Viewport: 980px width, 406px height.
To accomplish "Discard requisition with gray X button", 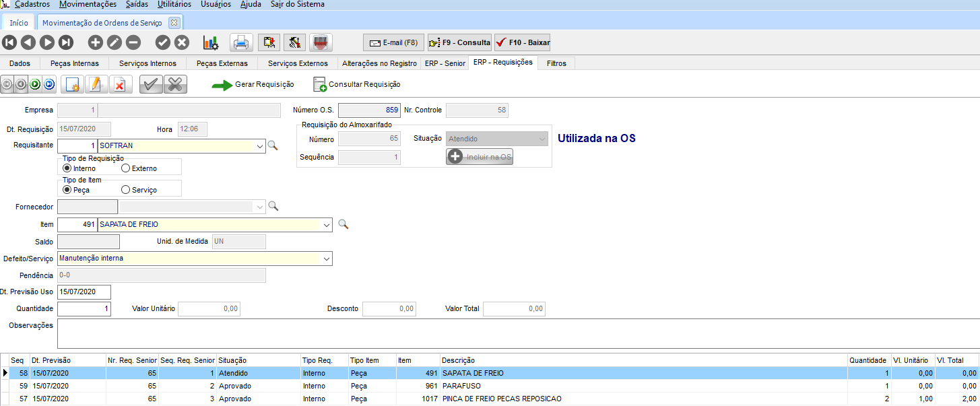I will (175, 84).
